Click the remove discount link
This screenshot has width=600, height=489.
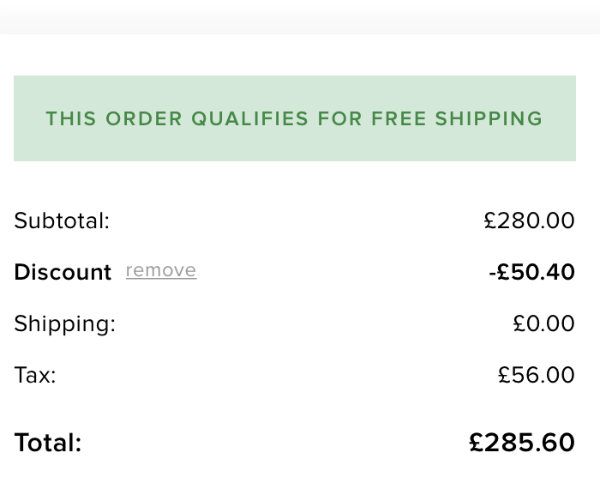(161, 271)
